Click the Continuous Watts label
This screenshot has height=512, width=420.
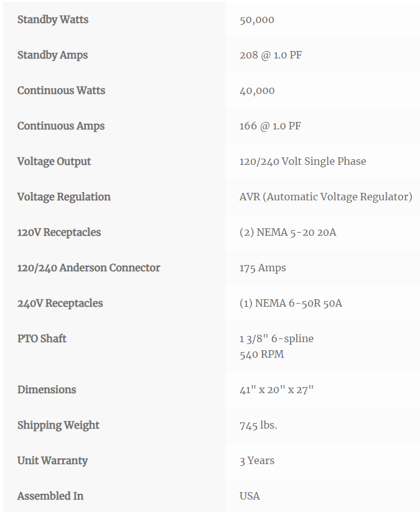pyautogui.click(x=62, y=90)
